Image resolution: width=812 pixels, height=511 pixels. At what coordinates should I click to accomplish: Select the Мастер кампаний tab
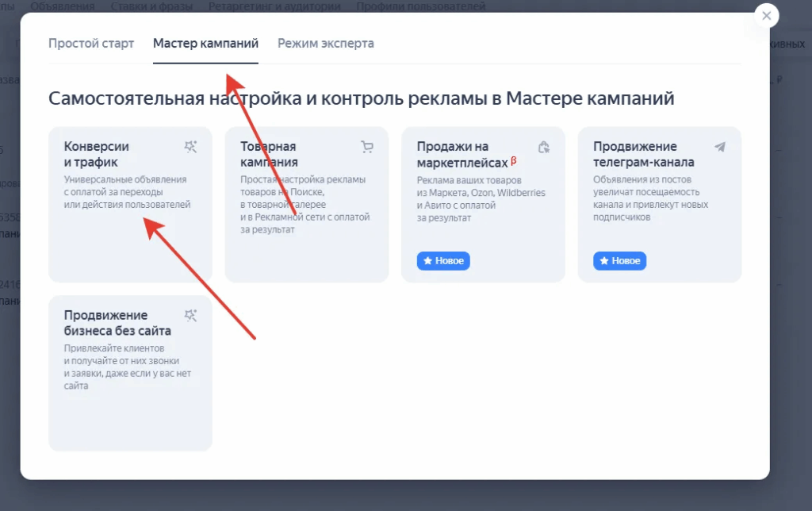205,44
